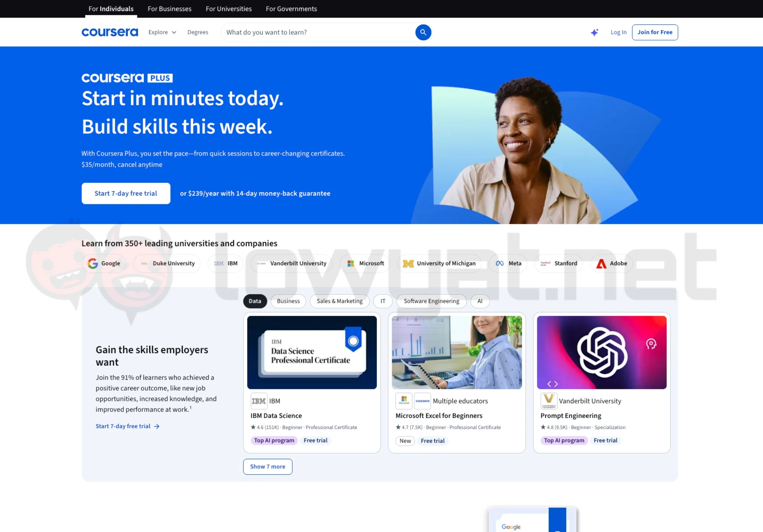Click the IBM logo on course card
This screenshot has height=532, width=763.
pyautogui.click(x=259, y=401)
